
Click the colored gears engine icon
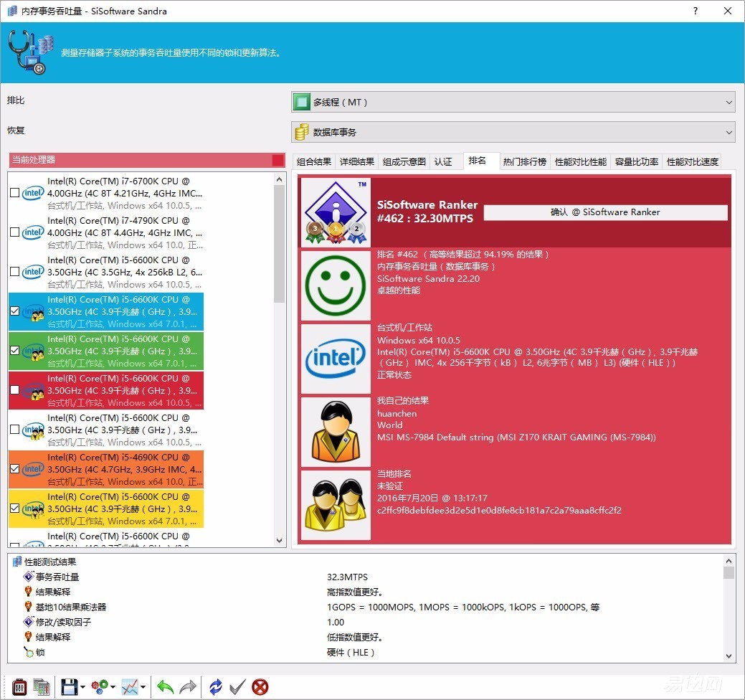100,687
